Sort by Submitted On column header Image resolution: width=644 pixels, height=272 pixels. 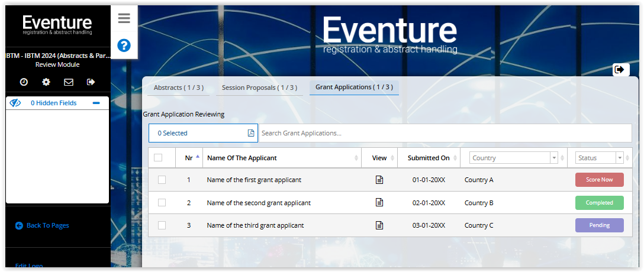429,158
